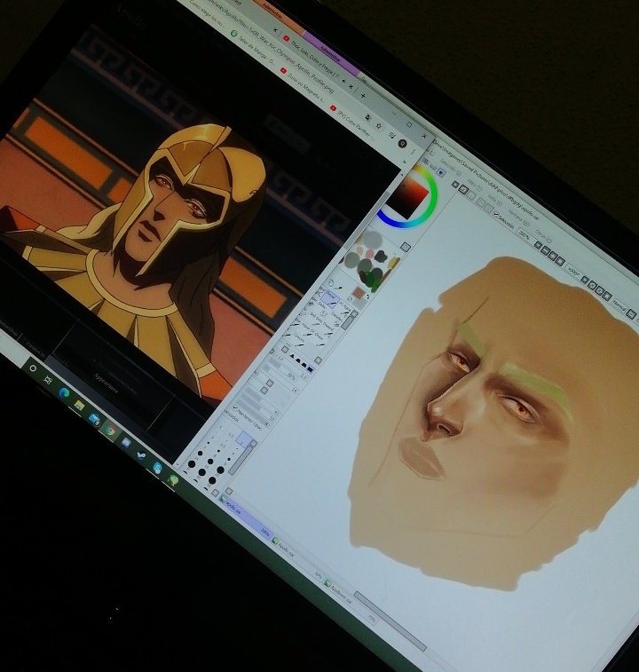Open File Explorer from the taskbar
The width and height of the screenshot is (639, 672).
coord(79,406)
